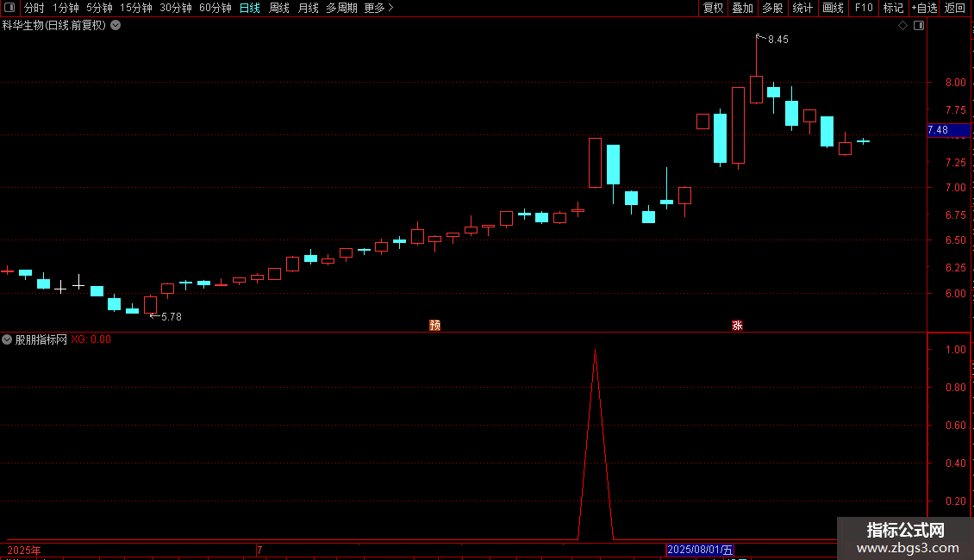The width and height of the screenshot is (974, 560).
Task: Add stock via +自选 button
Action: click(x=924, y=8)
